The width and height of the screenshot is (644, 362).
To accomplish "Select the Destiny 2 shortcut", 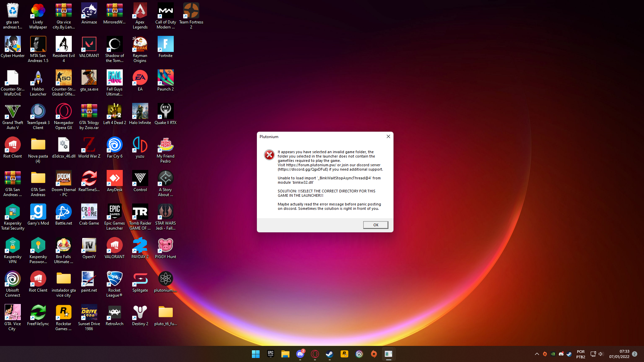I will click(140, 315).
